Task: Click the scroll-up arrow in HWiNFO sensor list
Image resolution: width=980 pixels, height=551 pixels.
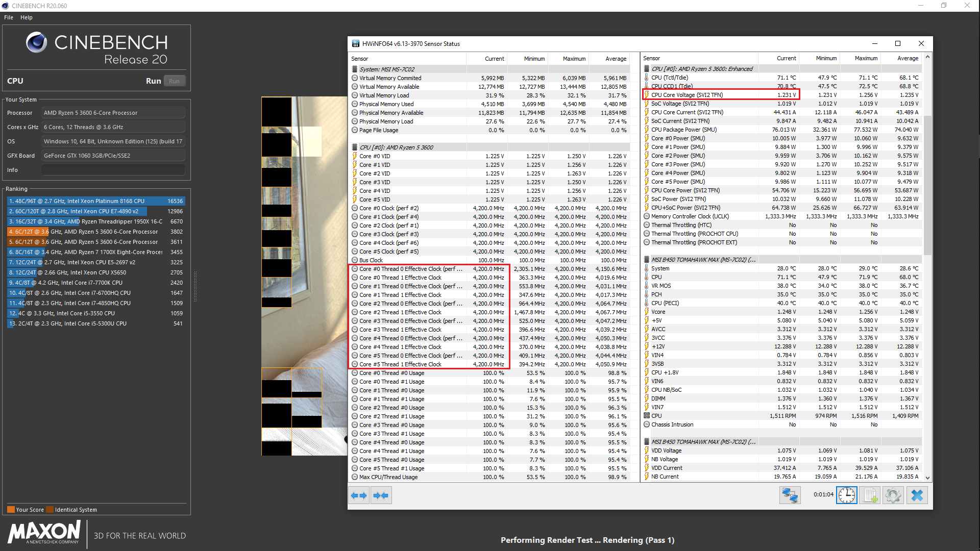Action: (928, 57)
